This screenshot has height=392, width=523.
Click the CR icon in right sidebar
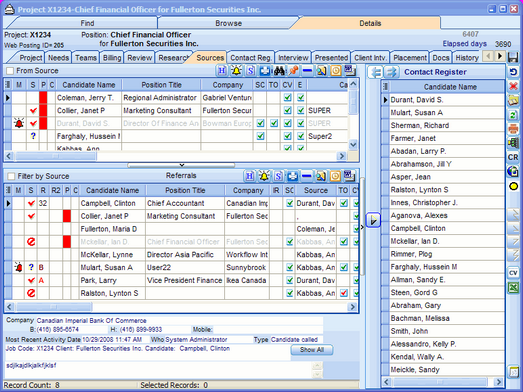pyautogui.click(x=513, y=157)
